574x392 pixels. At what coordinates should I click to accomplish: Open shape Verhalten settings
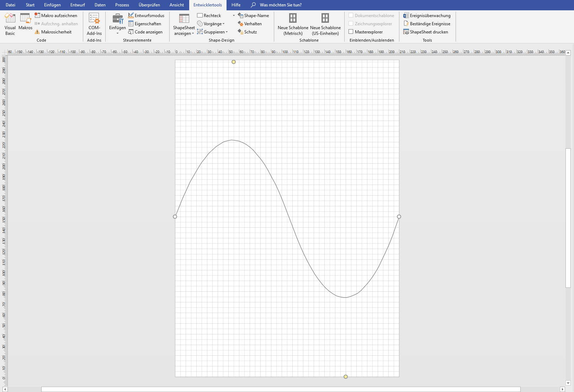(x=250, y=24)
